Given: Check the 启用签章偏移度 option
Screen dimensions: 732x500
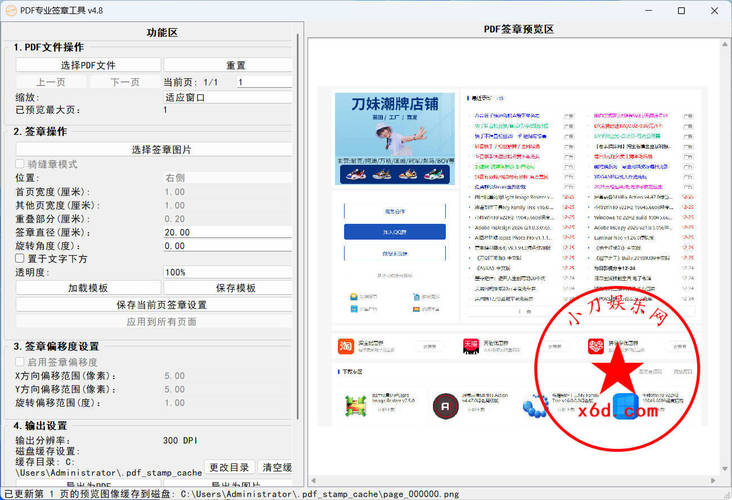Looking at the screenshot, I should tap(19, 362).
